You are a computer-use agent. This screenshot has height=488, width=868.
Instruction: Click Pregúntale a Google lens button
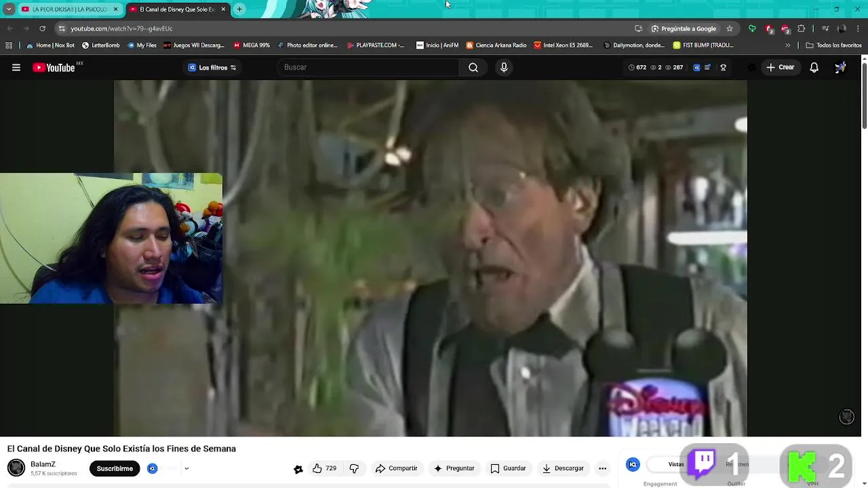click(x=684, y=28)
